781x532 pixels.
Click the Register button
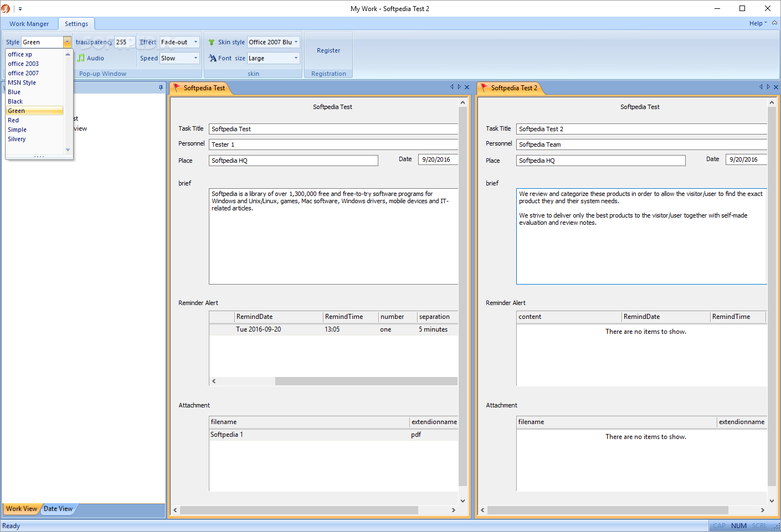click(328, 50)
